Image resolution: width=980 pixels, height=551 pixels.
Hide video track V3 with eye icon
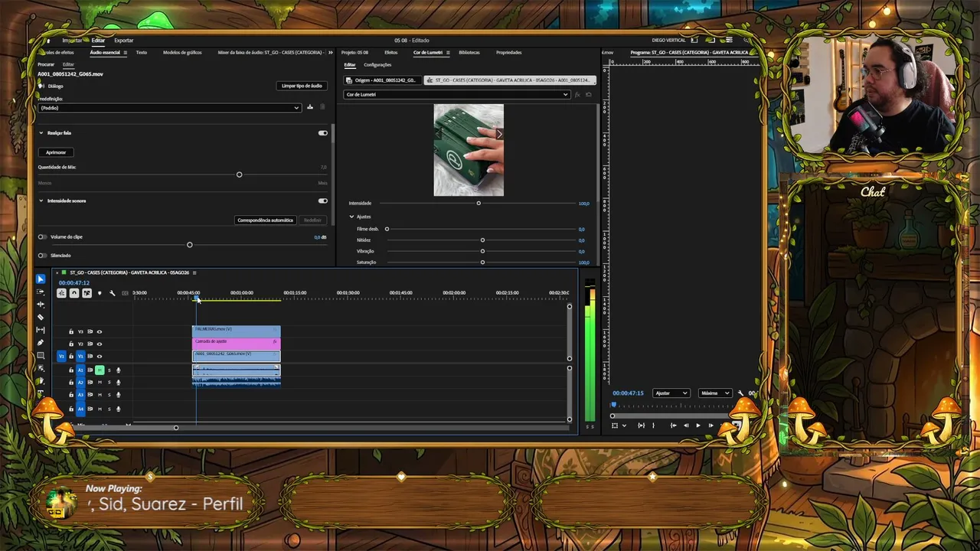coord(99,331)
